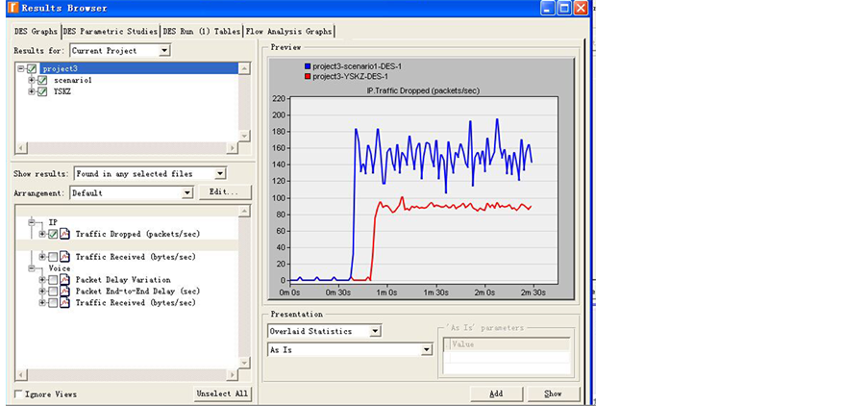Screen dimensions: 868x406
Task: Click the Packet Delay Variation graph icon
Action: tap(64, 280)
